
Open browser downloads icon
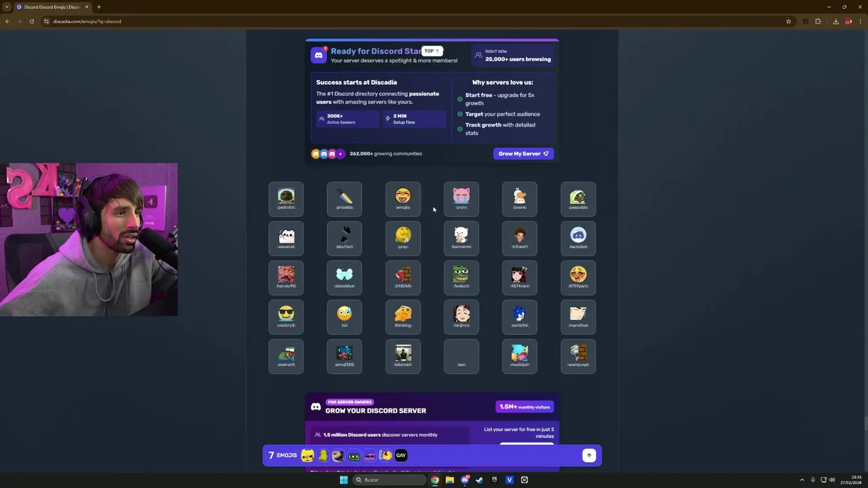[x=835, y=21]
